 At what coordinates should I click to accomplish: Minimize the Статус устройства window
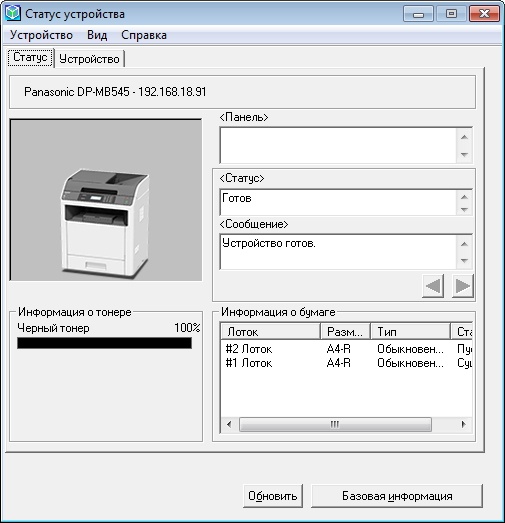pyautogui.click(x=418, y=14)
